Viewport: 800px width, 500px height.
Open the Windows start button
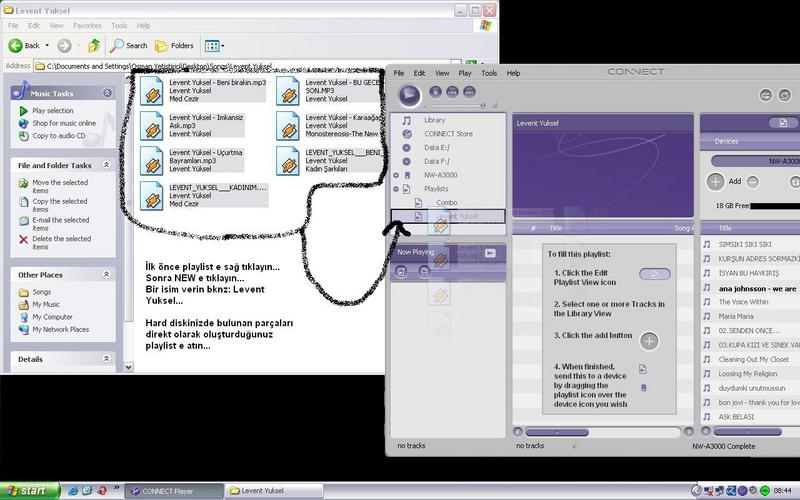pyautogui.click(x=29, y=490)
